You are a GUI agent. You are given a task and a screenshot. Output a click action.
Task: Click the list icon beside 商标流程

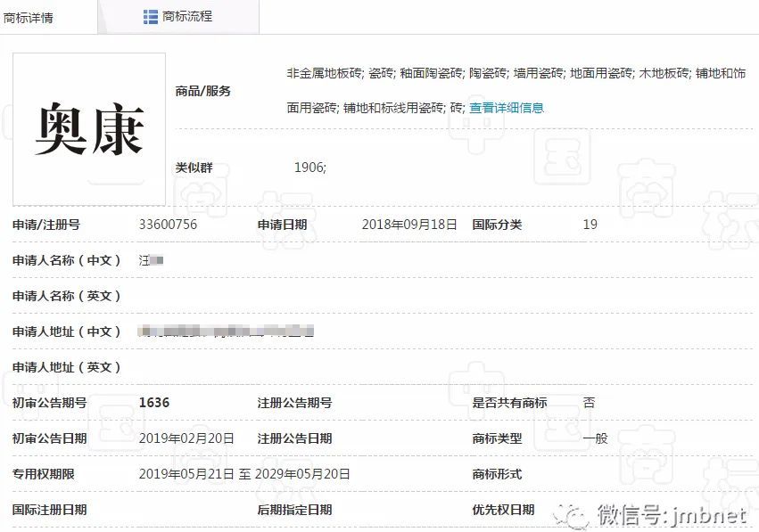click(151, 16)
